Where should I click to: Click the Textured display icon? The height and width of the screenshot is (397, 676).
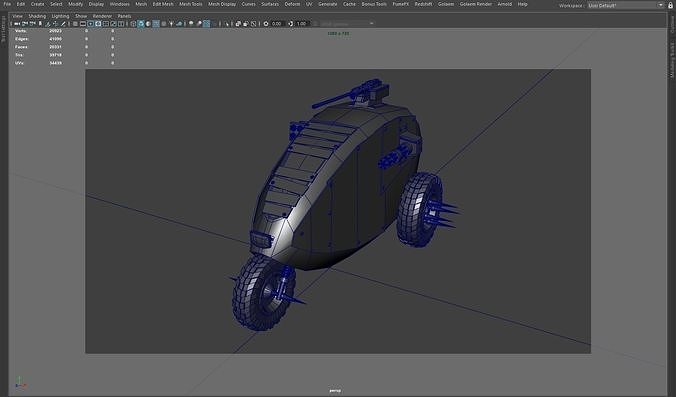(x=164, y=24)
